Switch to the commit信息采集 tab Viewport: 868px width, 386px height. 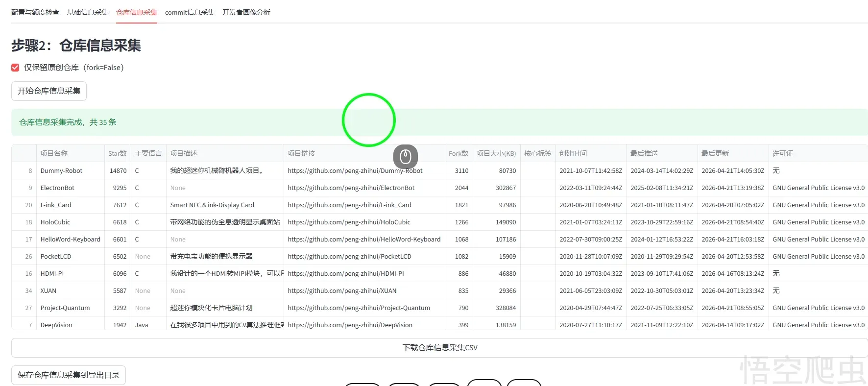(190, 12)
